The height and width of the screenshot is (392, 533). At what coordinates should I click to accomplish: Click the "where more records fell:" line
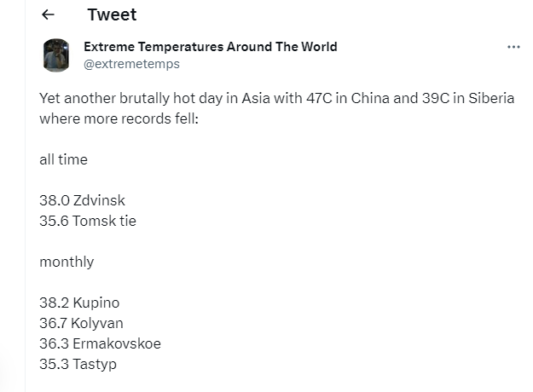(118, 118)
